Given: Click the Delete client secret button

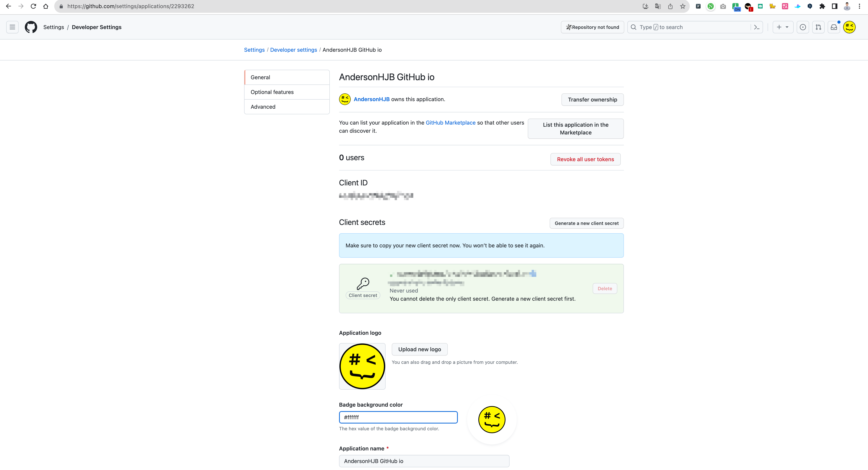Looking at the screenshot, I should tap(605, 288).
